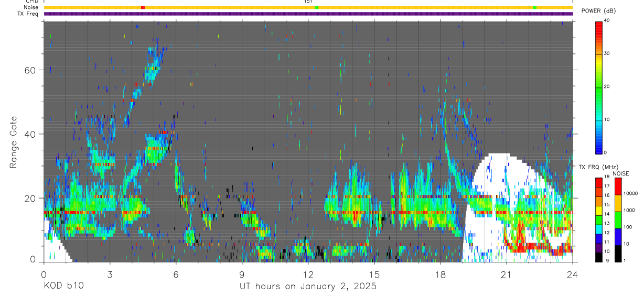Screen dimensions: 644x297
Task: Click the '20' tick on POWER colorbar
Action: tap(607, 86)
